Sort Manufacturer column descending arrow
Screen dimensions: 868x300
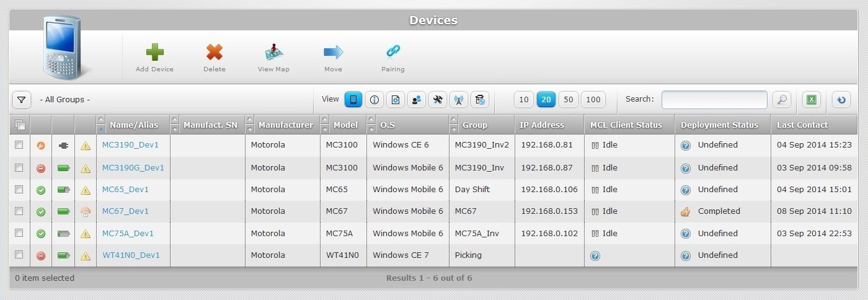click(x=249, y=129)
